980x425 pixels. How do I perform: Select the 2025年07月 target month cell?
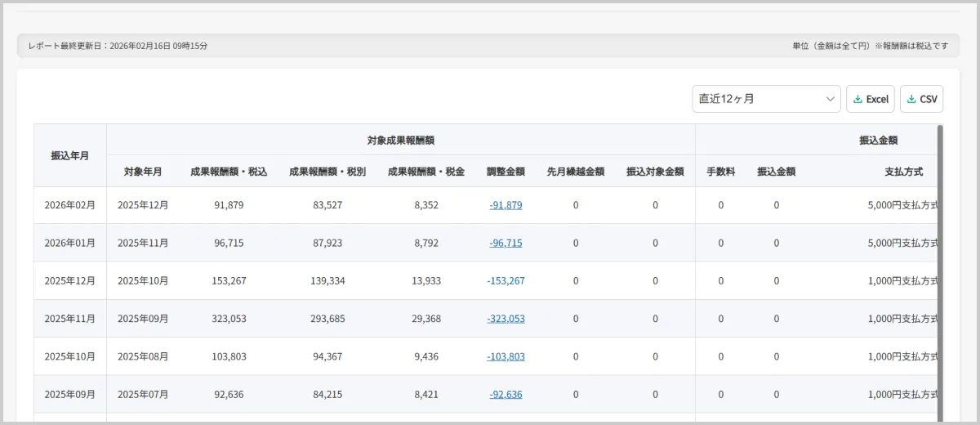[143, 394]
